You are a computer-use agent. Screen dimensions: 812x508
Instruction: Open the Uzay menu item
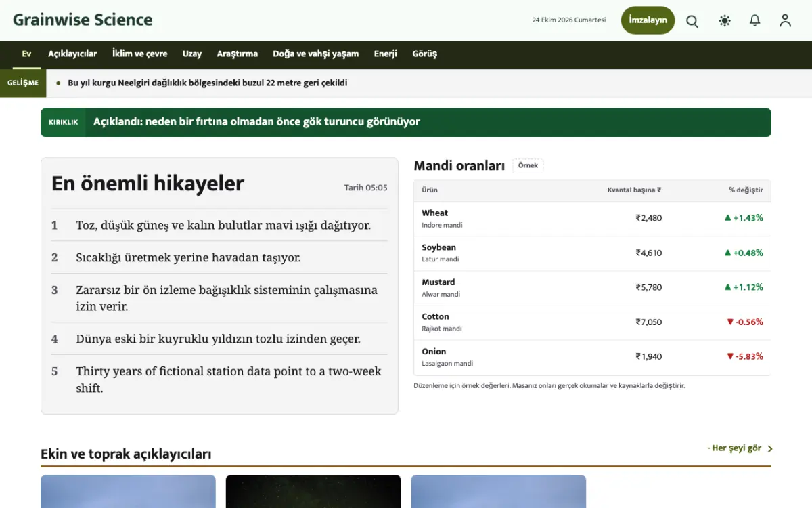[x=192, y=54]
